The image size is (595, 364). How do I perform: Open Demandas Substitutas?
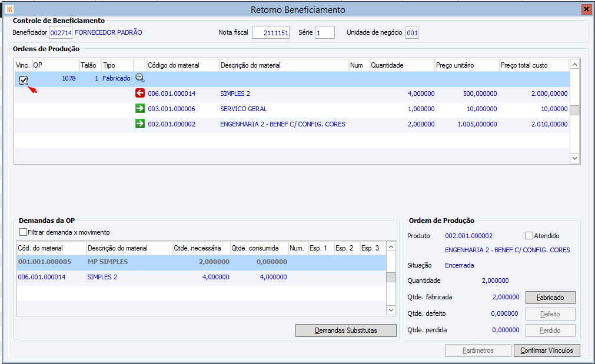(345, 330)
